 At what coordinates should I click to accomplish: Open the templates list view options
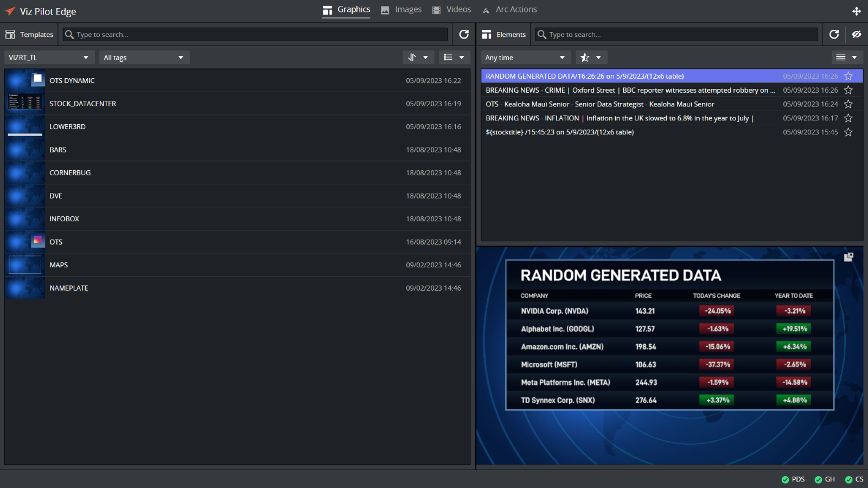454,57
